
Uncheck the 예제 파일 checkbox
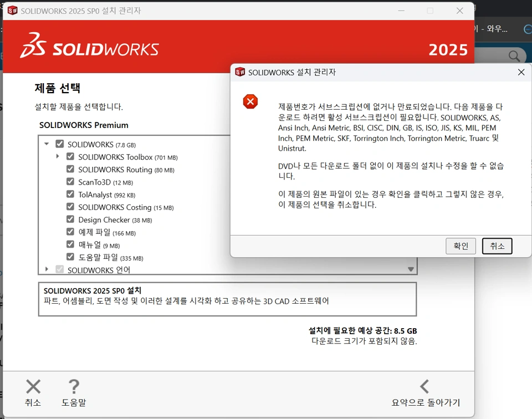(x=70, y=232)
